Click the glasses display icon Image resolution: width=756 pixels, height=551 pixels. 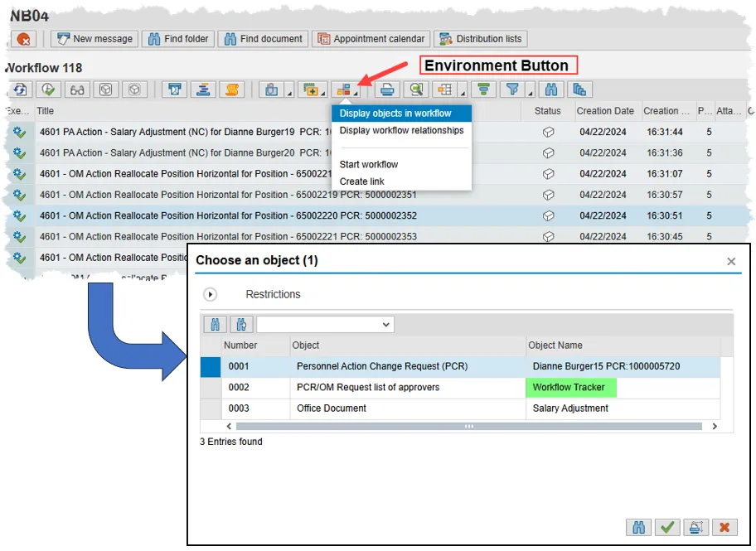(x=77, y=89)
